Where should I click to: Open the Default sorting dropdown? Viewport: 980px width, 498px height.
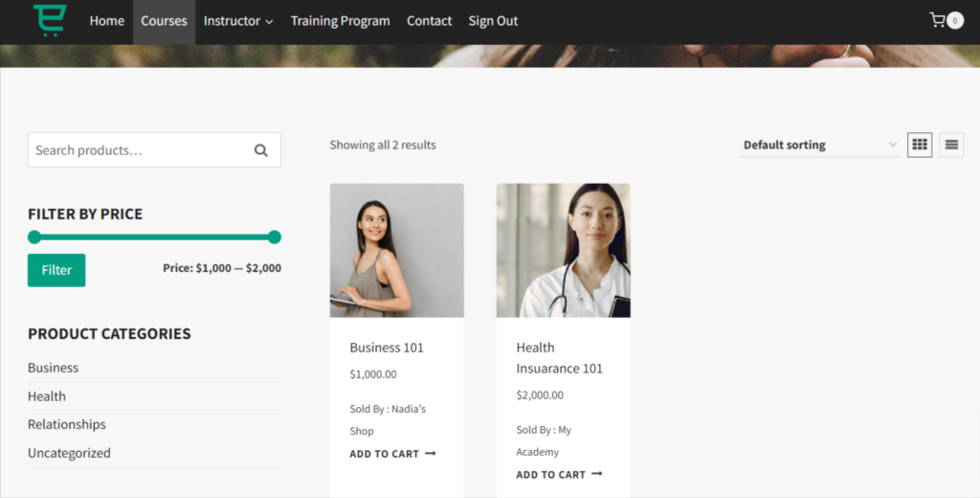tap(819, 145)
